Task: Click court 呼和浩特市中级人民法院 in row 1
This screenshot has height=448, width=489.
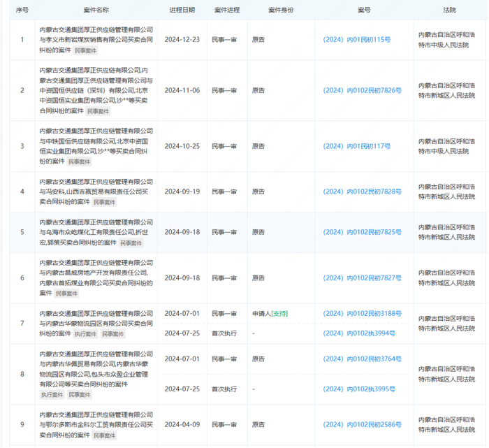Action: (446, 40)
